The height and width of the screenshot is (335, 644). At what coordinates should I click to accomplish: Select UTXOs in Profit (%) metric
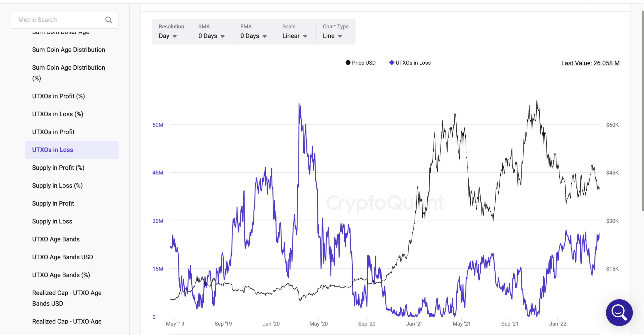(58, 96)
